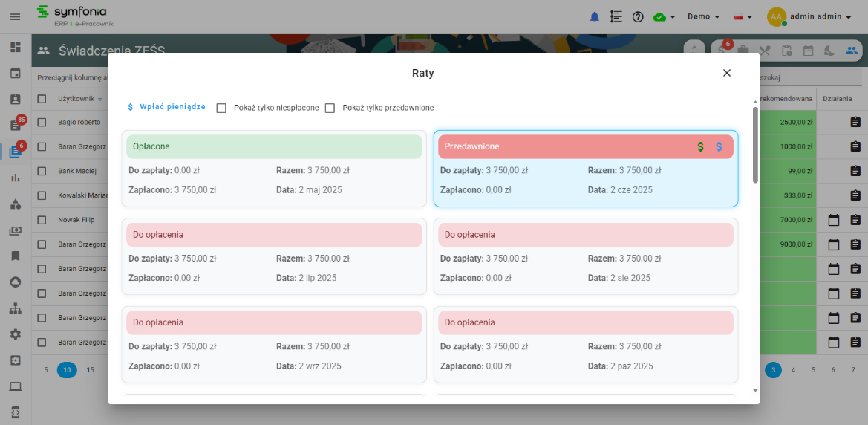This screenshot has height=425, width=868.
Task: Open the laptop sidebar icon
Action: click(16, 386)
